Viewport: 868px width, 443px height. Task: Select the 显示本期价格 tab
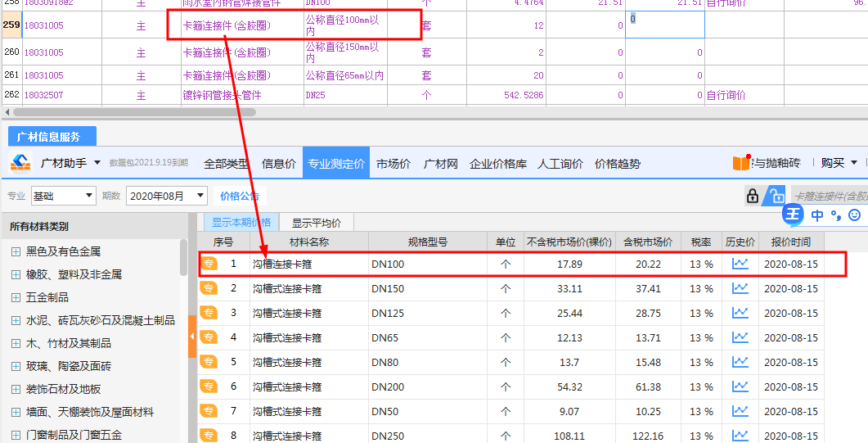click(x=241, y=222)
